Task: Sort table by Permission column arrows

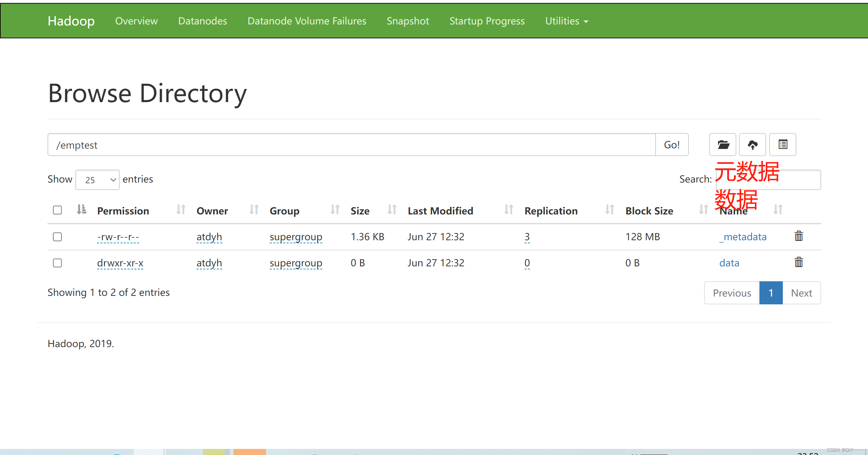Action: pos(181,210)
